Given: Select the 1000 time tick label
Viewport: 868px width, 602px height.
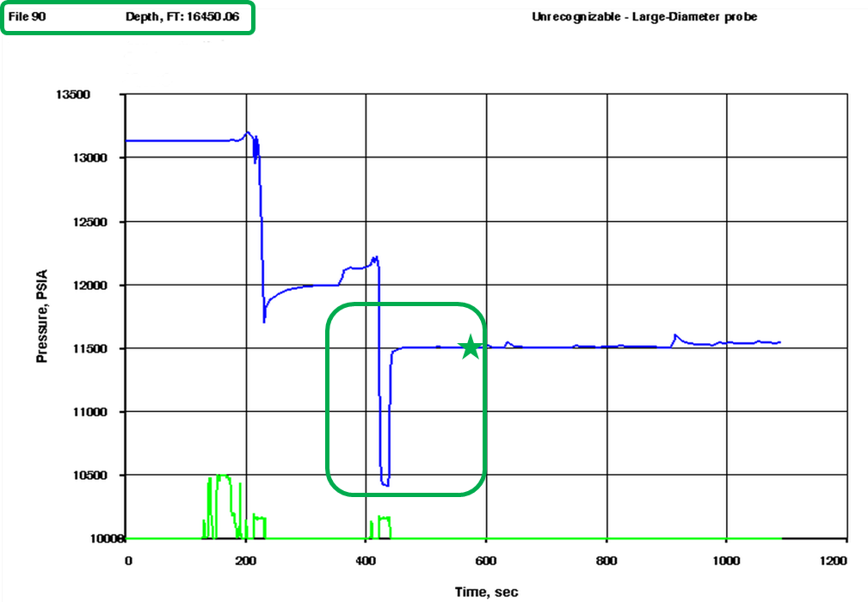Looking at the screenshot, I should (x=726, y=561).
